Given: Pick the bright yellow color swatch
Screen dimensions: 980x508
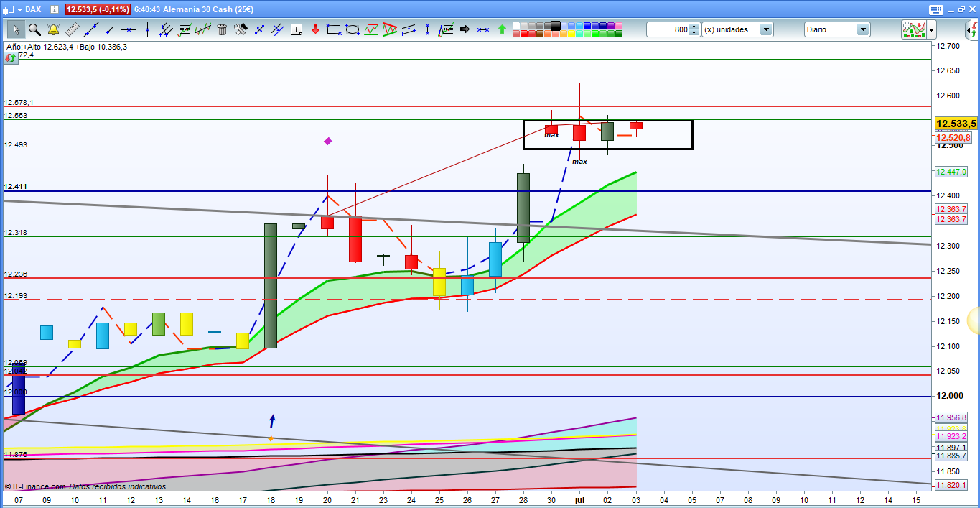Looking at the screenshot, I should pyautogui.click(x=571, y=34).
